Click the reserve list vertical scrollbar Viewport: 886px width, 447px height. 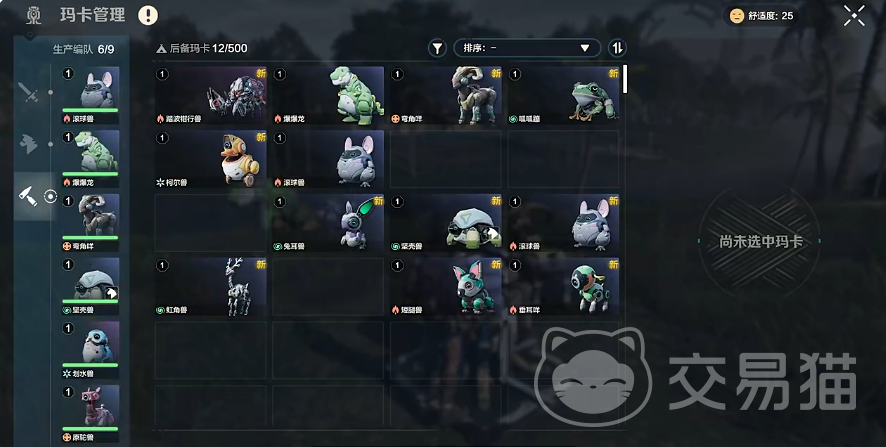point(624,79)
